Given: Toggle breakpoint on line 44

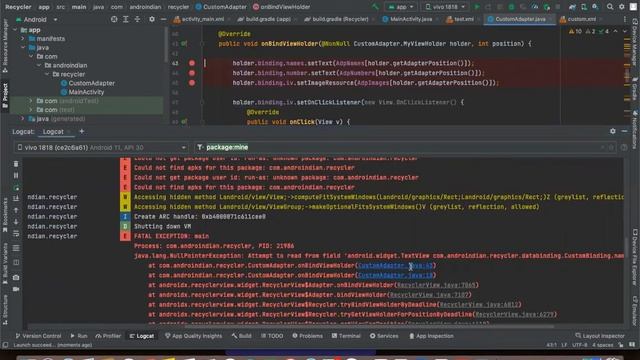Looking at the screenshot, I should coord(192,73).
